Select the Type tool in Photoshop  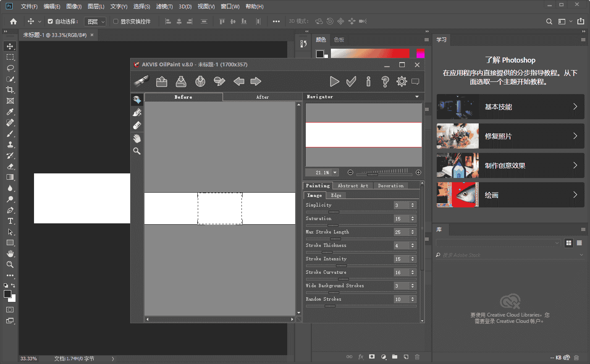tap(10, 221)
